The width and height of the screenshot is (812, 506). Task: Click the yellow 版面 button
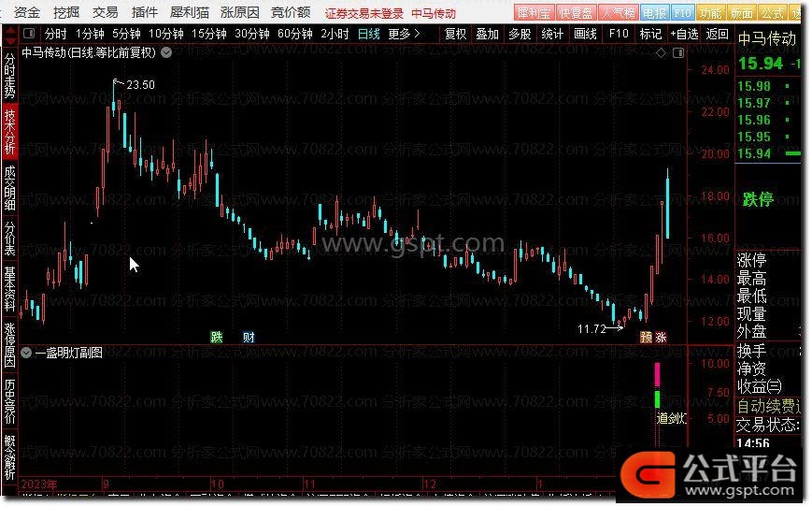[741, 13]
